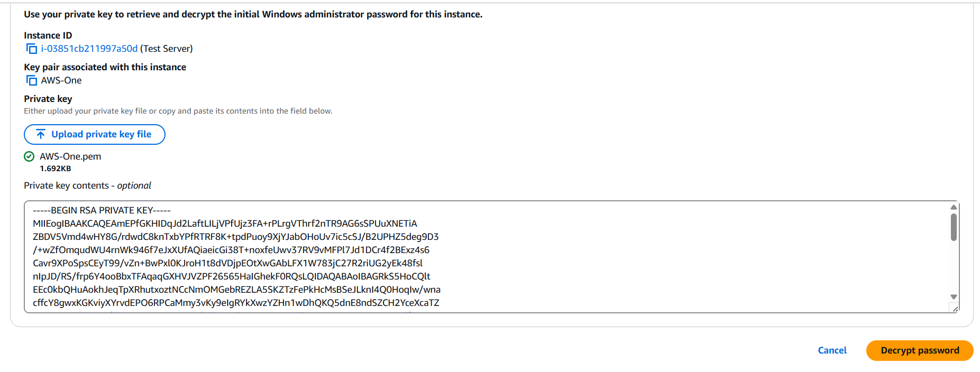The width and height of the screenshot is (980, 372).
Task: Copy the instance ID using its copy icon
Action: 32,49
